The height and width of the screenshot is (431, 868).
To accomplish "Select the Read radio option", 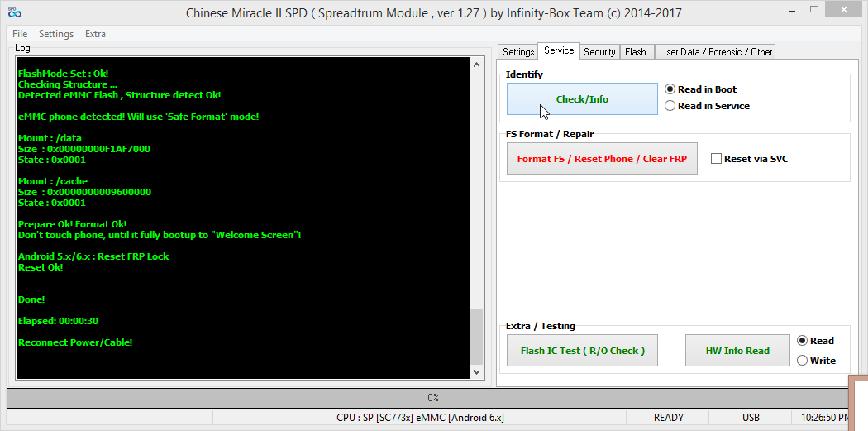I will click(815, 341).
